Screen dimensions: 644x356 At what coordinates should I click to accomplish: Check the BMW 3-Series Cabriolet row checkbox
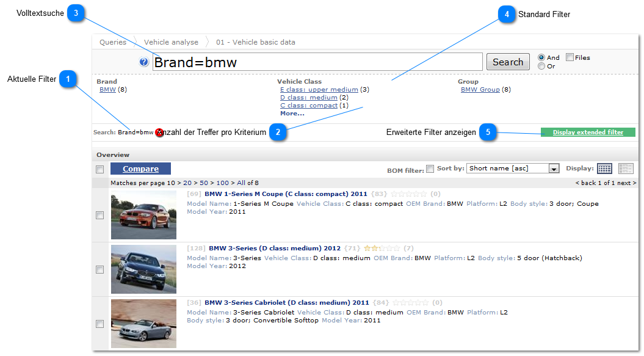(x=99, y=324)
